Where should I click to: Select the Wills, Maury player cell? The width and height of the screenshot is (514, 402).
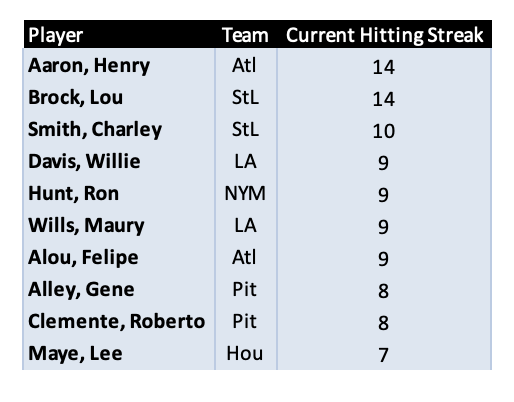tap(119, 225)
